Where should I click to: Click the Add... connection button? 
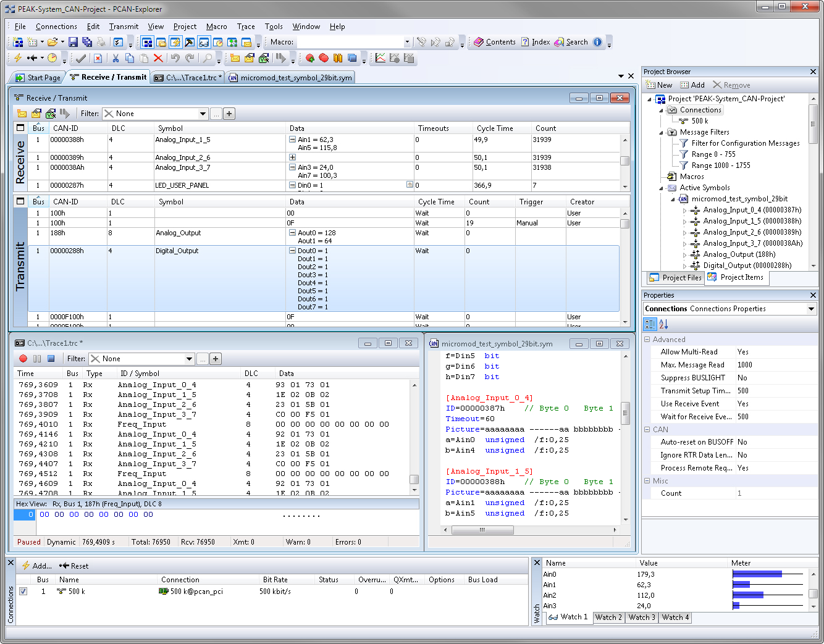click(36, 566)
